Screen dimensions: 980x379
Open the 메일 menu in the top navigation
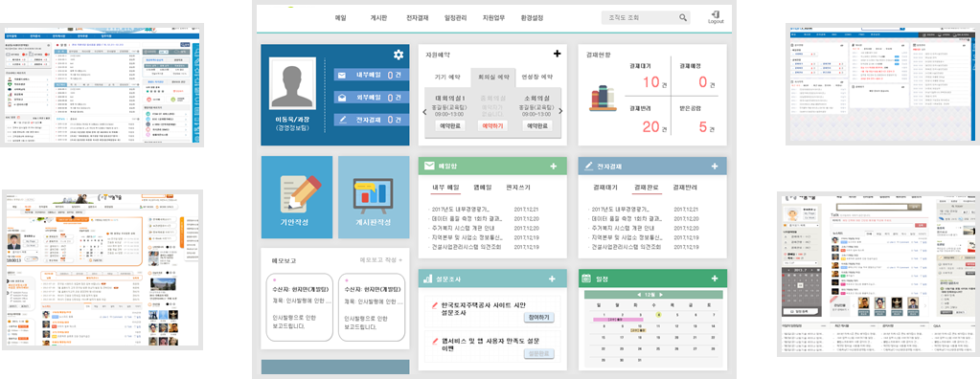pyautogui.click(x=341, y=18)
